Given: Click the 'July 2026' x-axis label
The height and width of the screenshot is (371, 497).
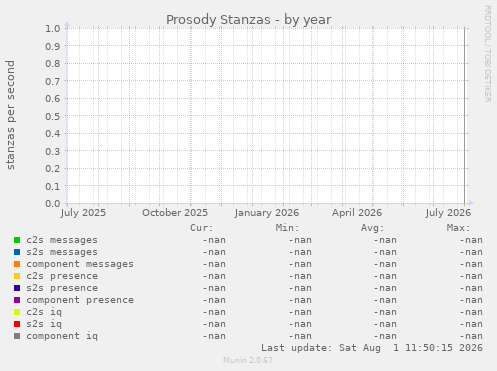Looking at the screenshot, I should 448,213.
